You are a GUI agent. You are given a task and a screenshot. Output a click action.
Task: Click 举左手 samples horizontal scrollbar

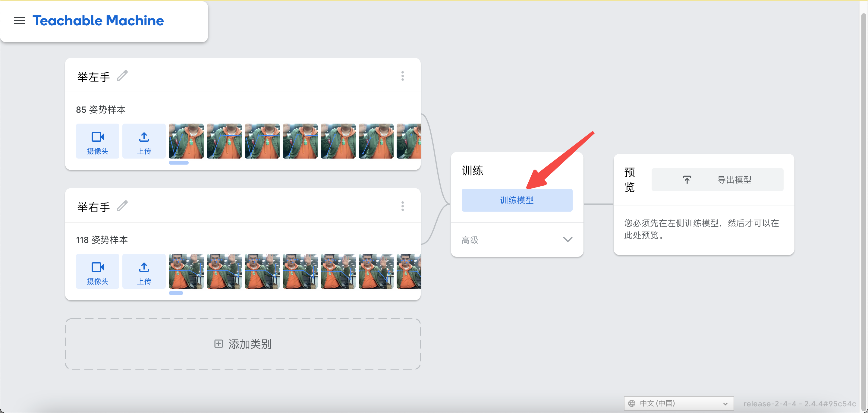pyautogui.click(x=179, y=163)
